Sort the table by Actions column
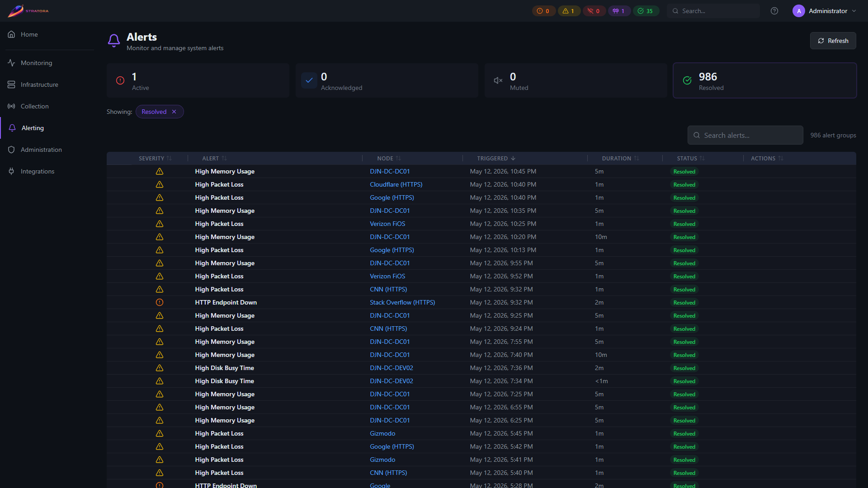Image resolution: width=868 pixels, height=488 pixels. [767, 158]
